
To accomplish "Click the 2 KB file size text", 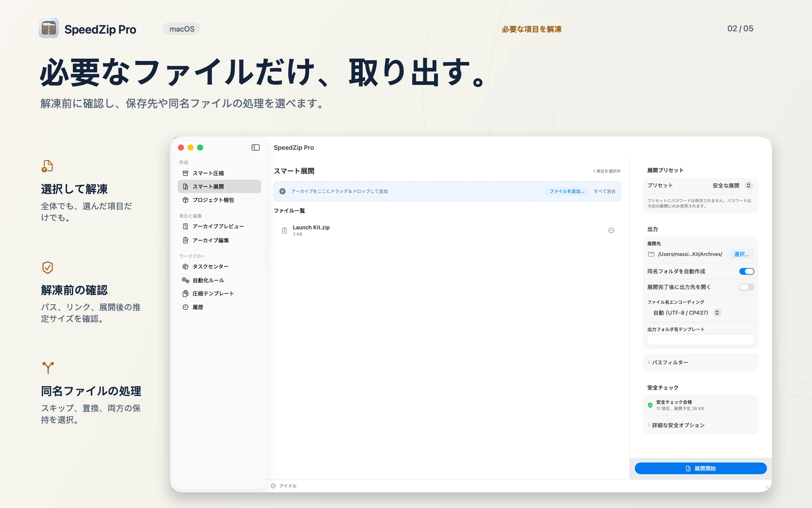I will 297,234.
